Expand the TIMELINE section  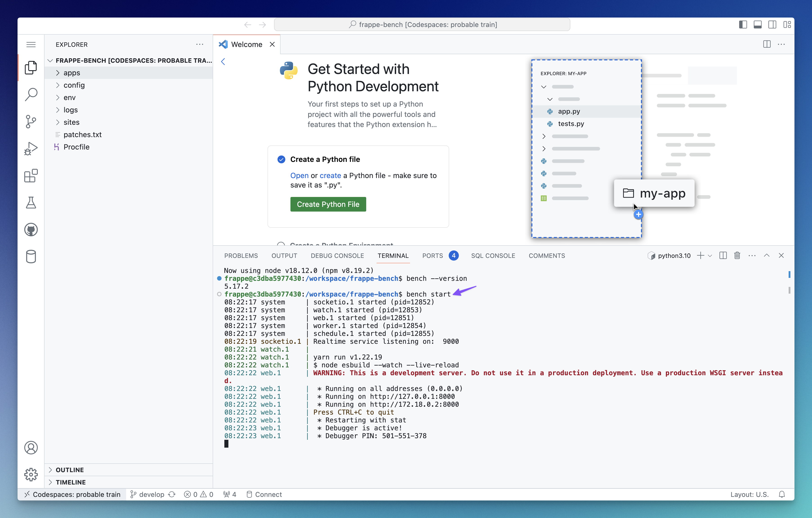129,482
